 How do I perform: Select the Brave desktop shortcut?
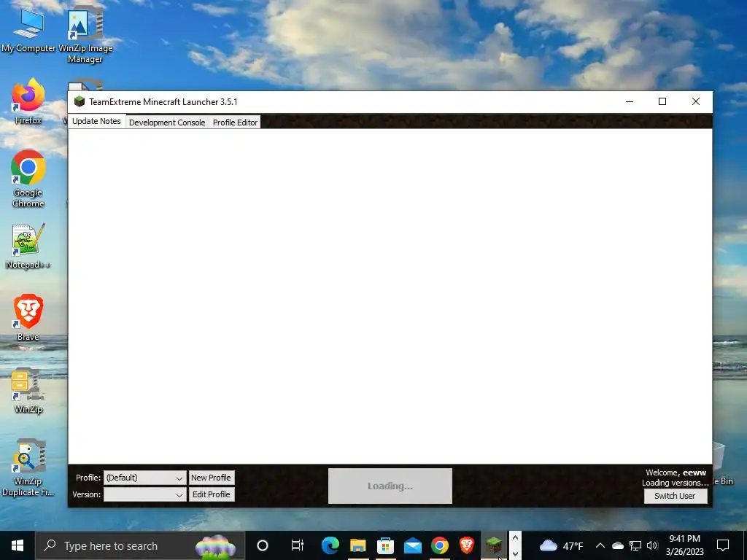tap(28, 318)
